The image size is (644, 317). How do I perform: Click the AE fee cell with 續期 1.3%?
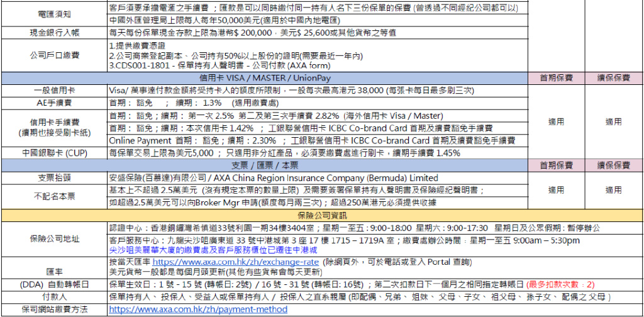click(x=317, y=103)
